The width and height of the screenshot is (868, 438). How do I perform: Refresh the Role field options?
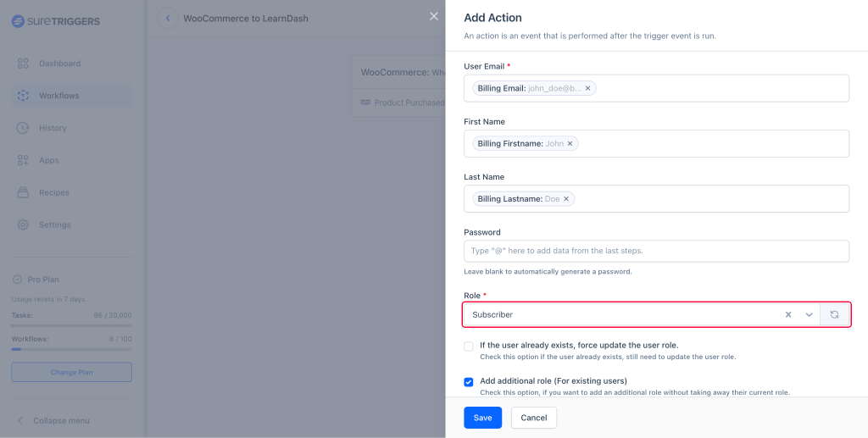point(834,314)
